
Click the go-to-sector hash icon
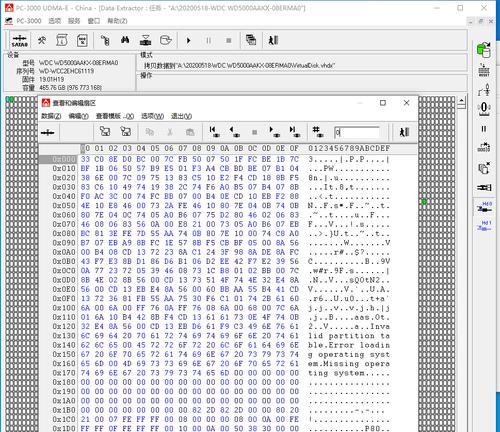[317, 132]
